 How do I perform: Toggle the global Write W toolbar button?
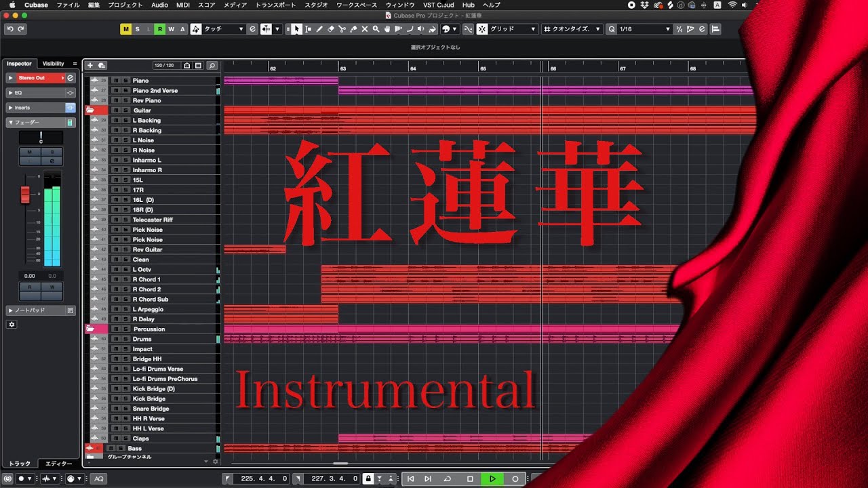(171, 29)
